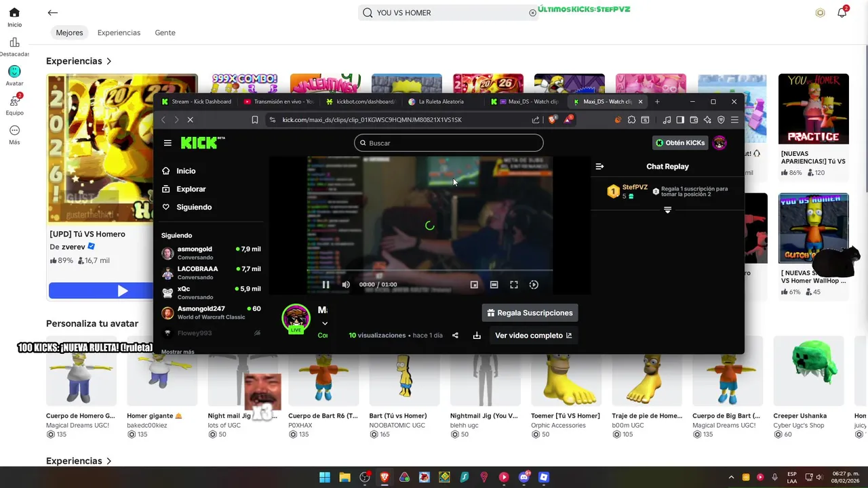The width and height of the screenshot is (868, 488).
Task: Select Experiencias tab in Roblox search
Action: pos(119,33)
